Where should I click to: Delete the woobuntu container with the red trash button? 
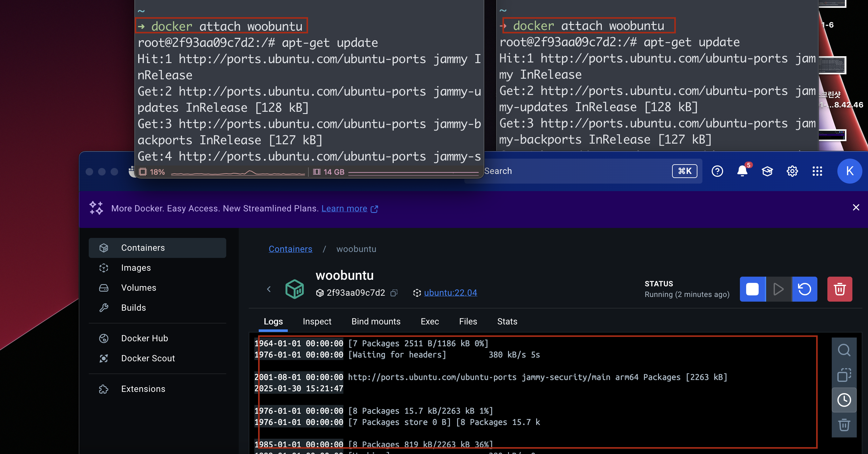point(839,289)
